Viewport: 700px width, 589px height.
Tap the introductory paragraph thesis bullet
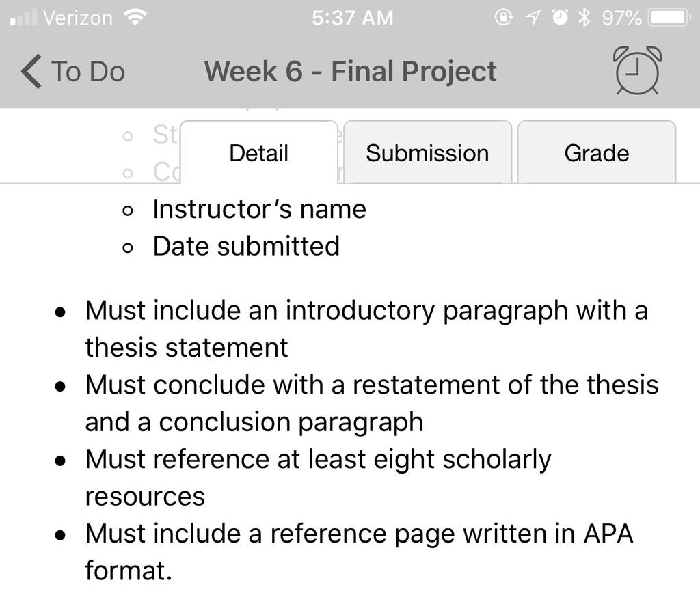[x=366, y=329]
